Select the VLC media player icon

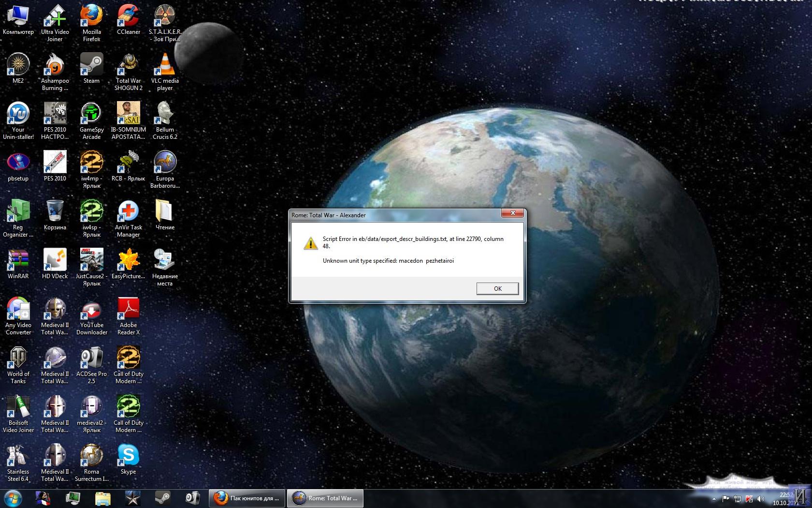[165, 72]
